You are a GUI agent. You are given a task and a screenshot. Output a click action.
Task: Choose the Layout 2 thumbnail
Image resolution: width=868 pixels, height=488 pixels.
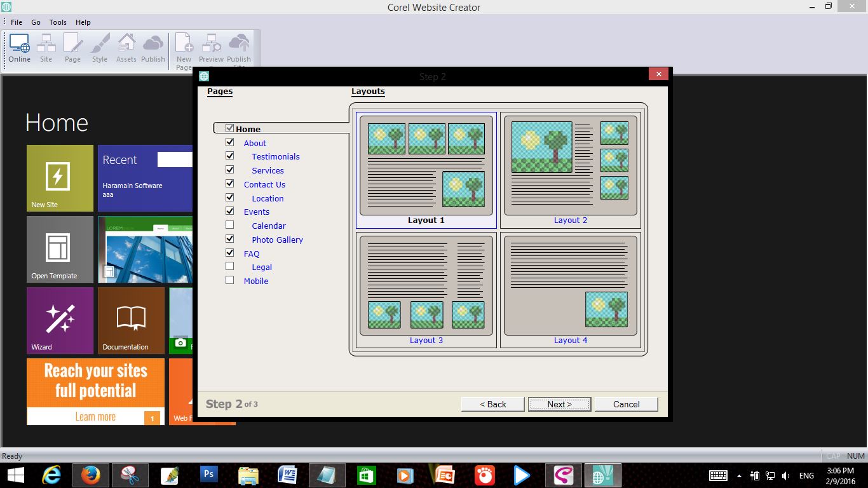571,170
